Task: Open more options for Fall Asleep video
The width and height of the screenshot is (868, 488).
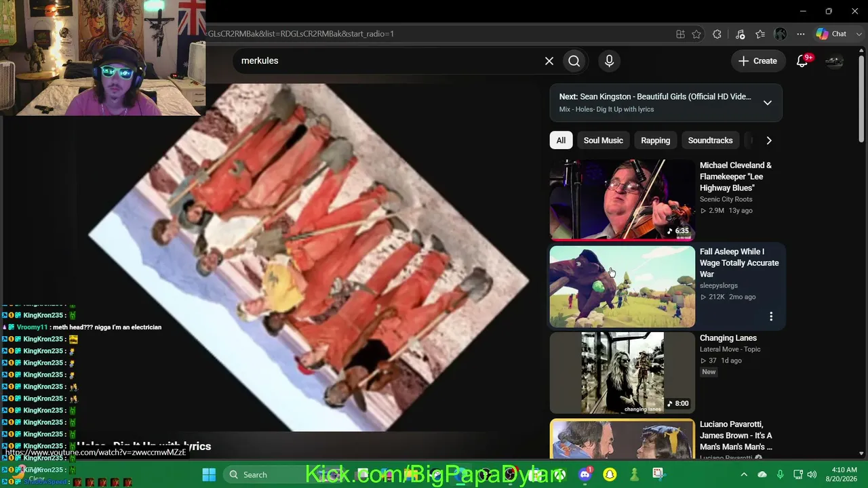Action: (771, 317)
